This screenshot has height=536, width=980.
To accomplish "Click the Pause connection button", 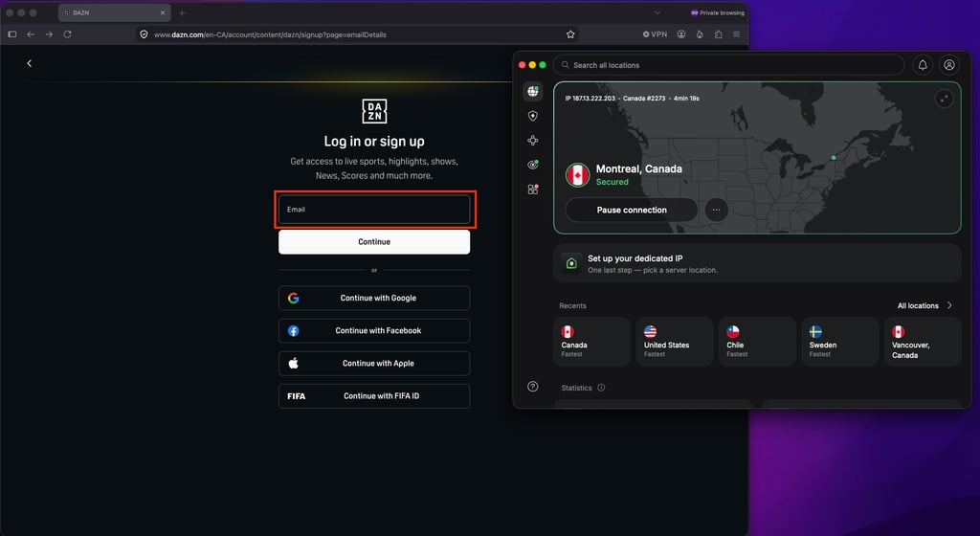I will pos(632,210).
